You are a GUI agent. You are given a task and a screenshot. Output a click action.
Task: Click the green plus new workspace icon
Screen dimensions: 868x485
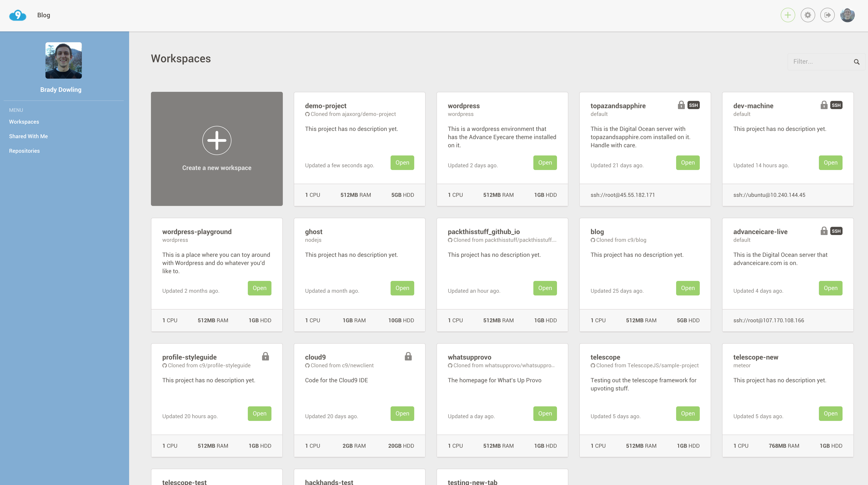point(788,15)
